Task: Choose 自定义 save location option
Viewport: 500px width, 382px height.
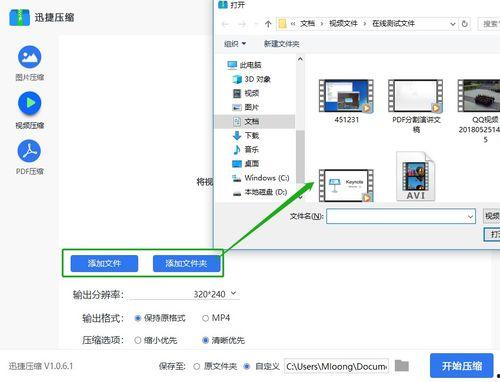Action: tap(247, 366)
